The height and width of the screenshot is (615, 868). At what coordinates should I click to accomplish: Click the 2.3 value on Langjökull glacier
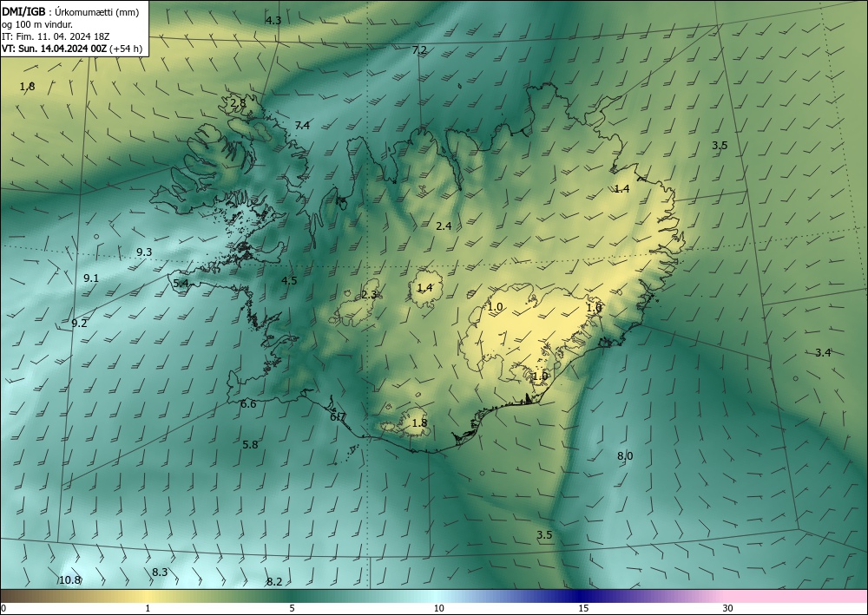(369, 295)
